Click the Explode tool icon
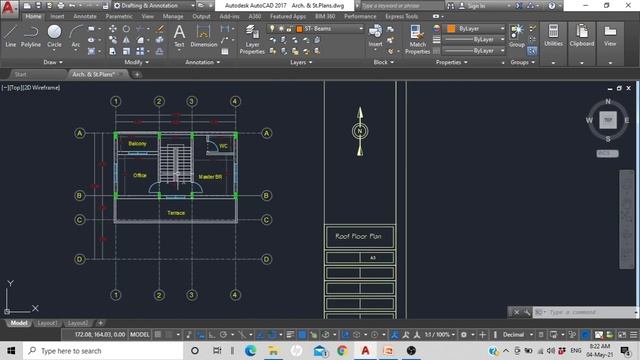 tap(160, 40)
